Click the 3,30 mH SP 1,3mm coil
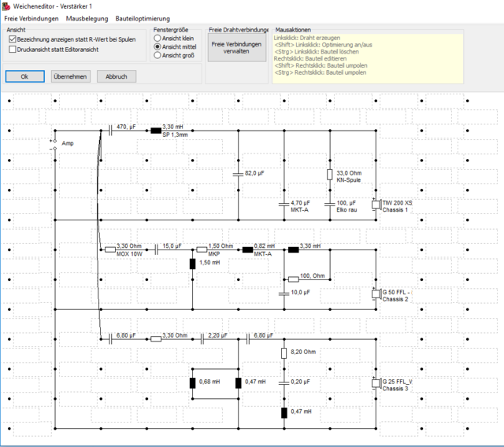 pos(156,131)
